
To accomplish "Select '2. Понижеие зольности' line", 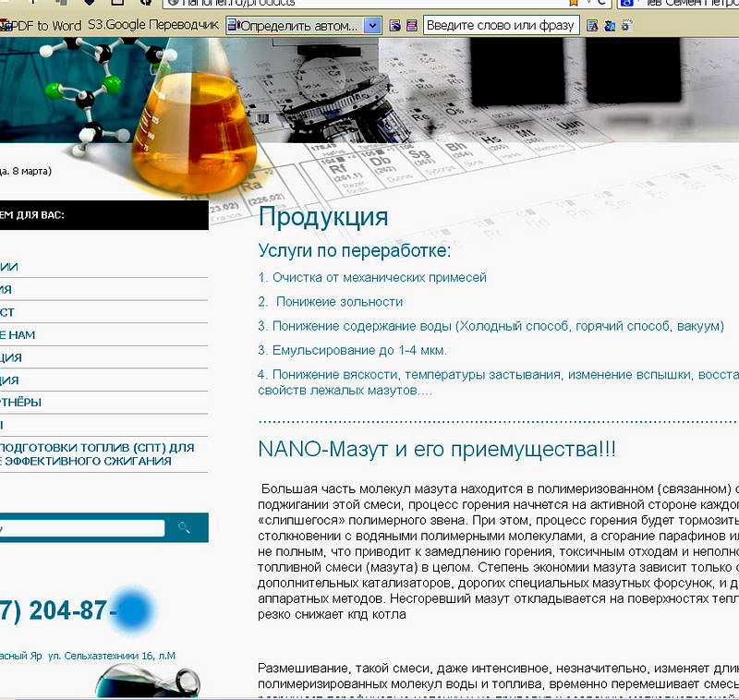I will pos(331,302).
